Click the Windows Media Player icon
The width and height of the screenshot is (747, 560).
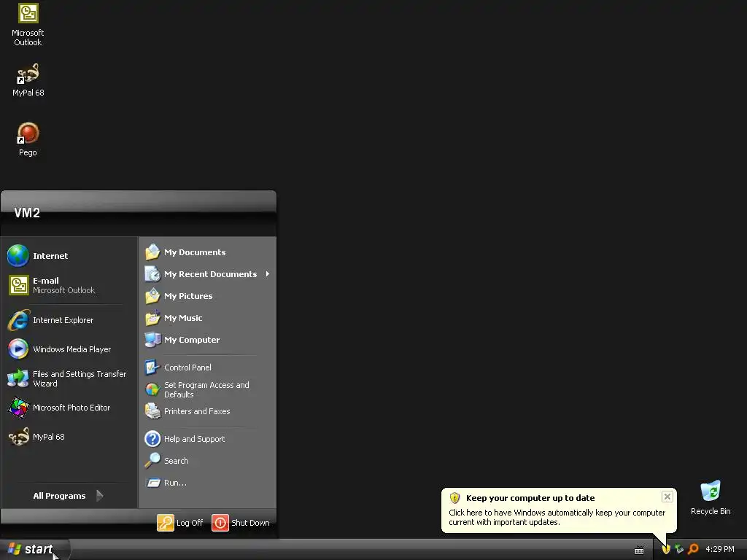click(18, 349)
